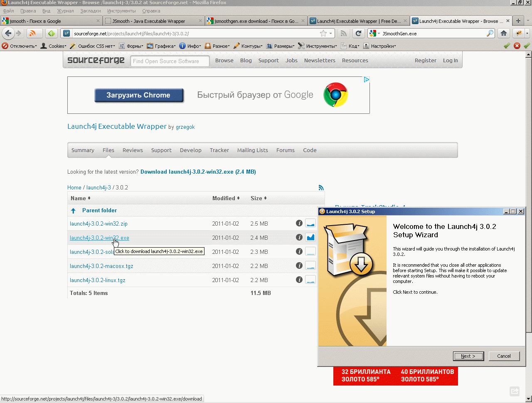Open the Файл menu
Screen dimensions: 532x403
point(8,11)
